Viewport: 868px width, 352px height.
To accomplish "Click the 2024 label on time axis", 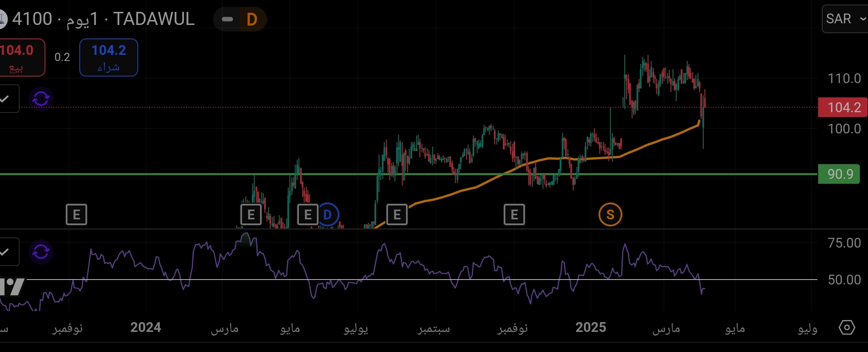I will pyautogui.click(x=146, y=327).
